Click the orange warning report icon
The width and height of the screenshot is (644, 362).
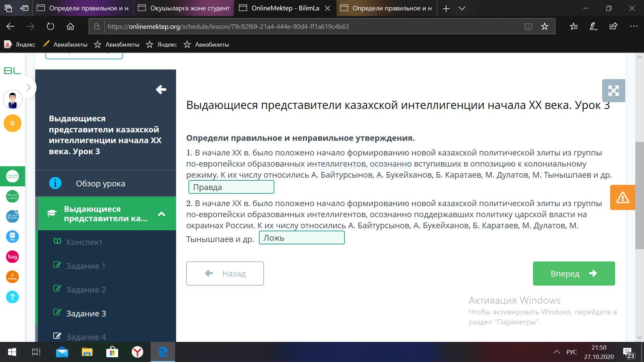pyautogui.click(x=622, y=197)
